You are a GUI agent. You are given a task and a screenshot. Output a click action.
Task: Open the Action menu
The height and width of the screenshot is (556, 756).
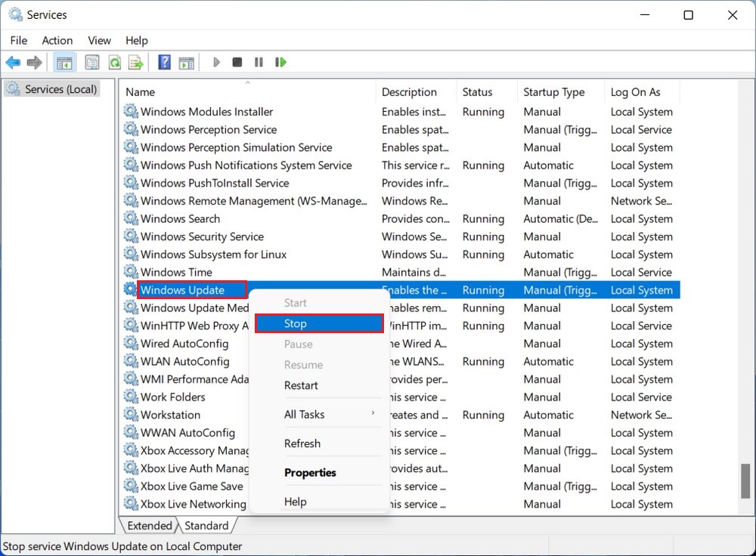(x=57, y=41)
